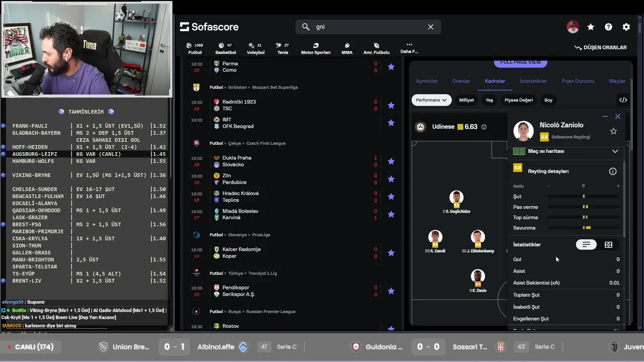Toggle favorite star for Dukla Praha vs Slovácko
The height and width of the screenshot is (362, 644).
(x=391, y=161)
